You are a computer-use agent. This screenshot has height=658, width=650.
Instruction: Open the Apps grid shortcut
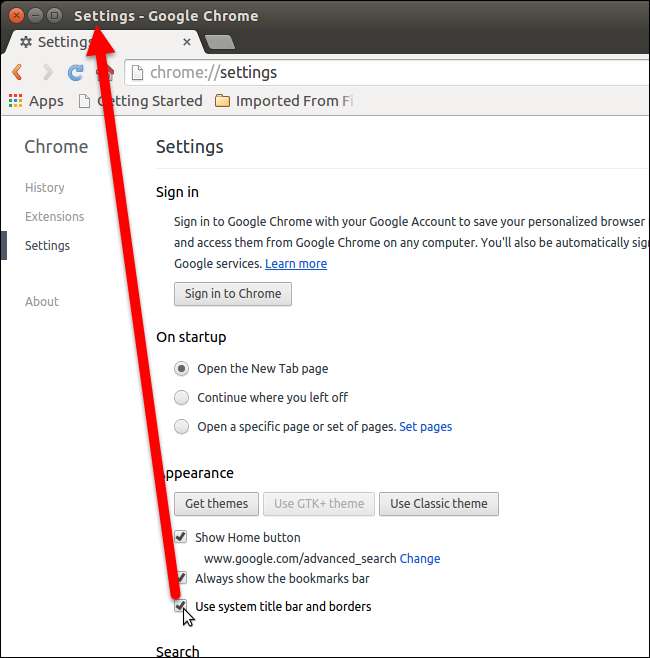[x=36, y=101]
